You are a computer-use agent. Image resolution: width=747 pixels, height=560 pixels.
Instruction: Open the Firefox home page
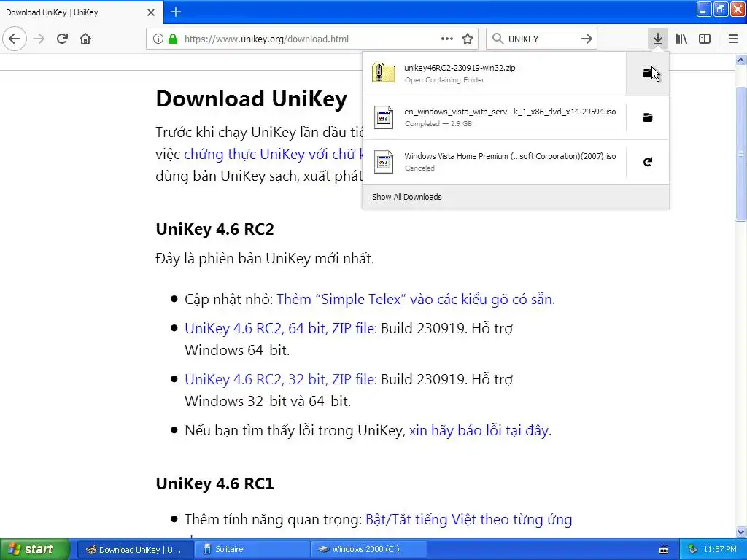pyautogui.click(x=85, y=39)
